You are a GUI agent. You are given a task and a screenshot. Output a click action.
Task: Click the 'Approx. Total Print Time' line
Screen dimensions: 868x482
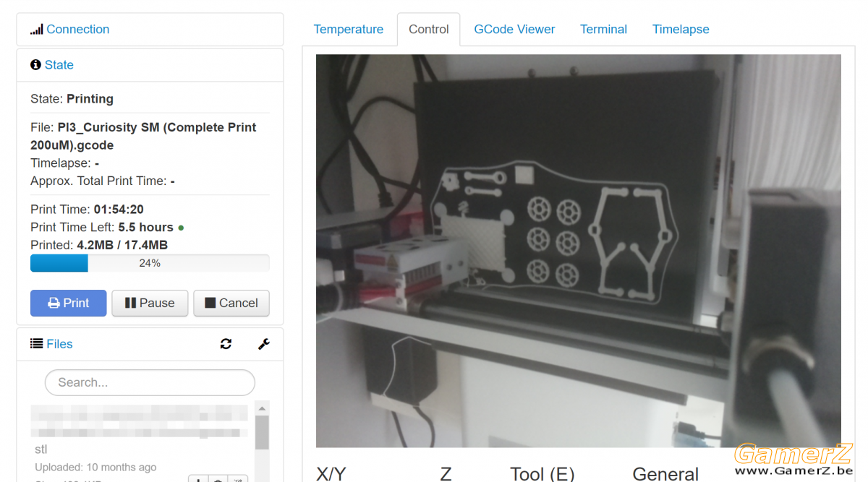point(102,181)
